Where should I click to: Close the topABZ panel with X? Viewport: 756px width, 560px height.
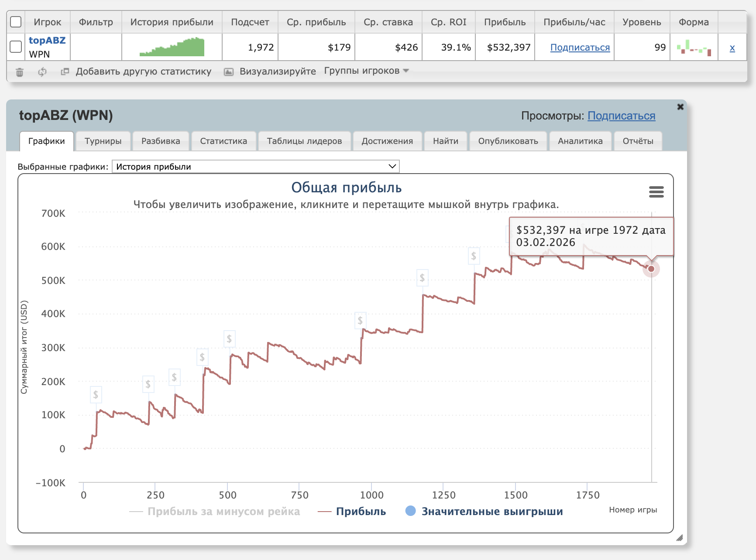click(x=680, y=107)
